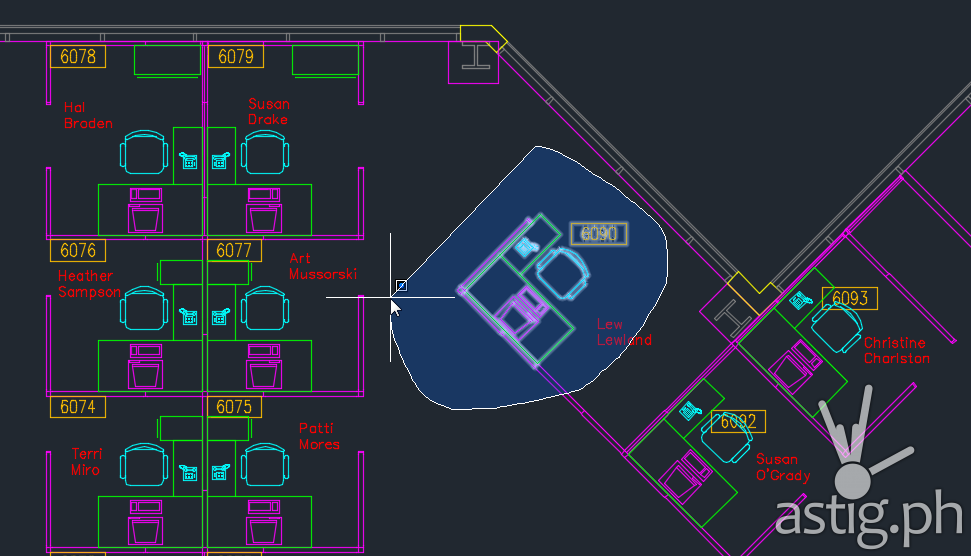Select the 6074 room number tag
The width and height of the screenshot is (971, 556).
pos(78,407)
